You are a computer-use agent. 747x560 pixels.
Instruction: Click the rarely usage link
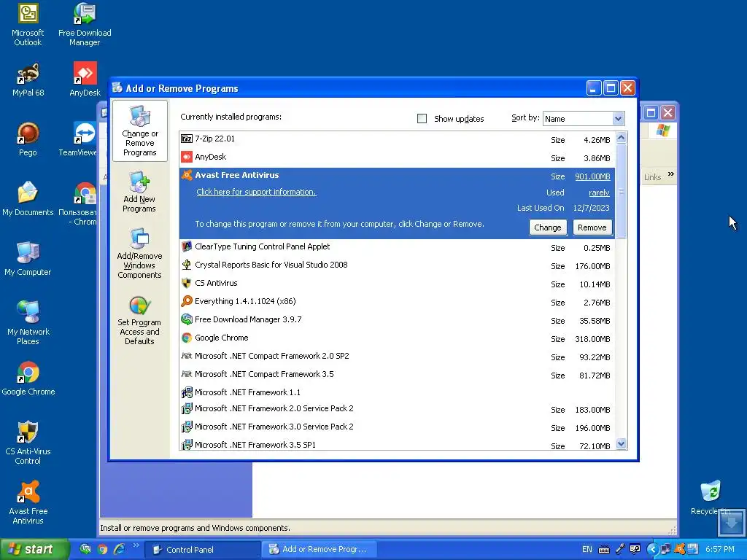coord(599,192)
